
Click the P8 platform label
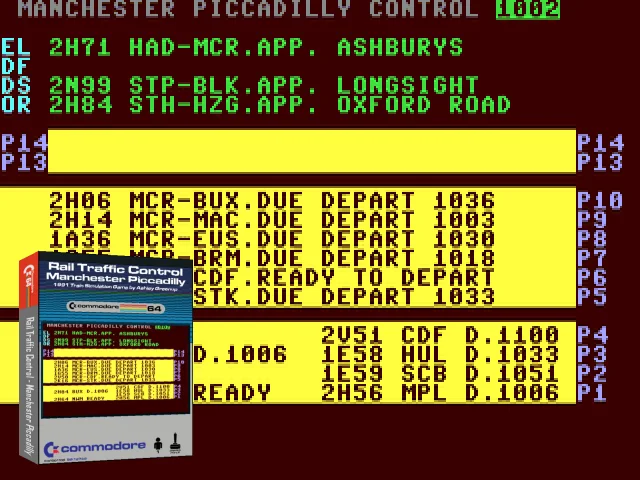592,239
